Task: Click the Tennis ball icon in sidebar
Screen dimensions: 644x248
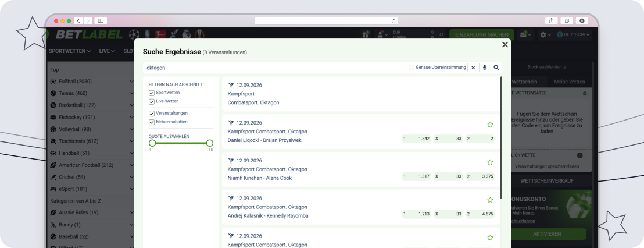Action: (53, 93)
